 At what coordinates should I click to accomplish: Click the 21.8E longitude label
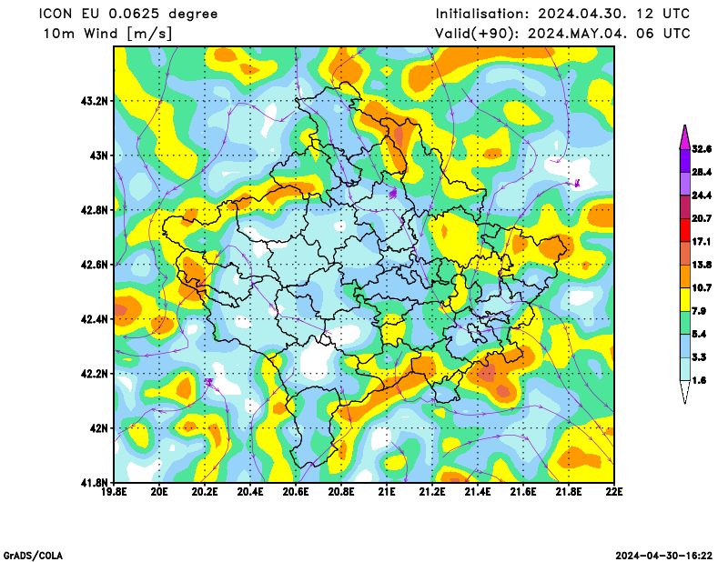tap(569, 491)
